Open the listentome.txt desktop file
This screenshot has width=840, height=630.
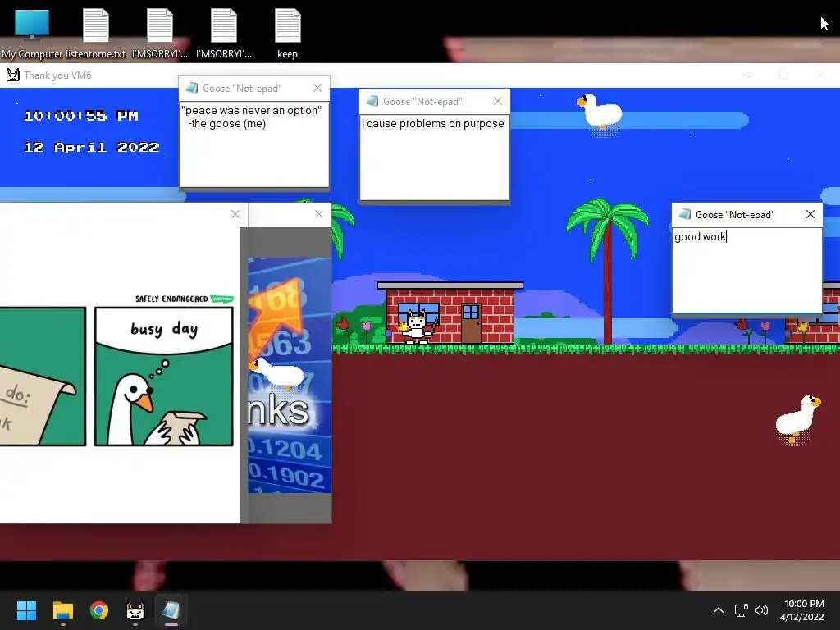(x=96, y=33)
